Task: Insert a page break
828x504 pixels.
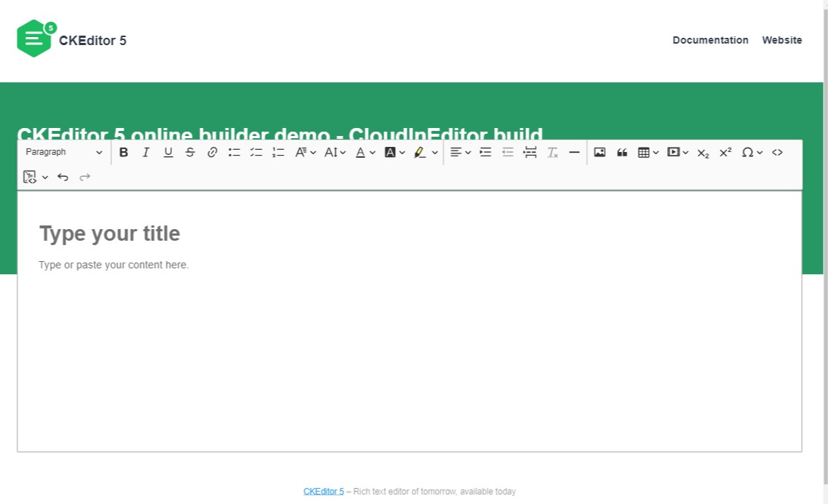Action: 530,153
